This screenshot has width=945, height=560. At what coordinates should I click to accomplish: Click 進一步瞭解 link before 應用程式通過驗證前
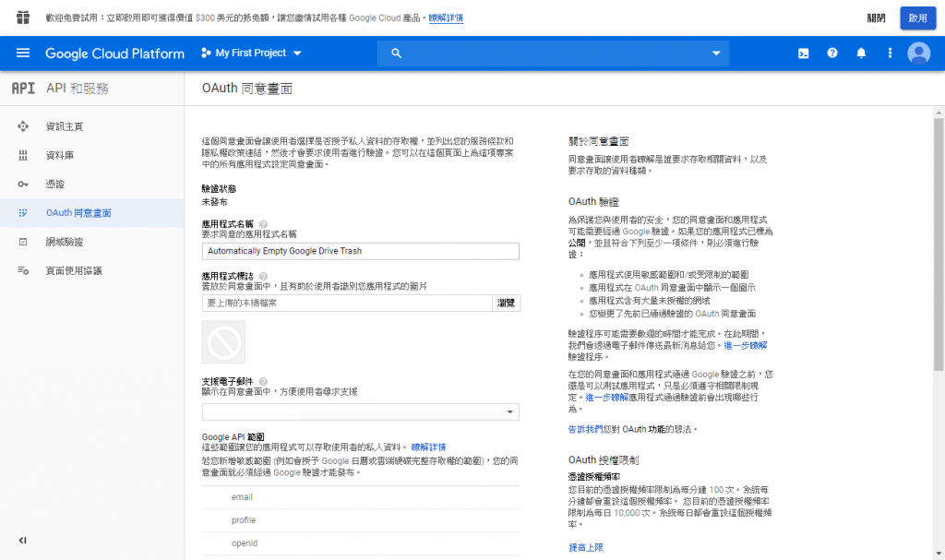[606, 398]
